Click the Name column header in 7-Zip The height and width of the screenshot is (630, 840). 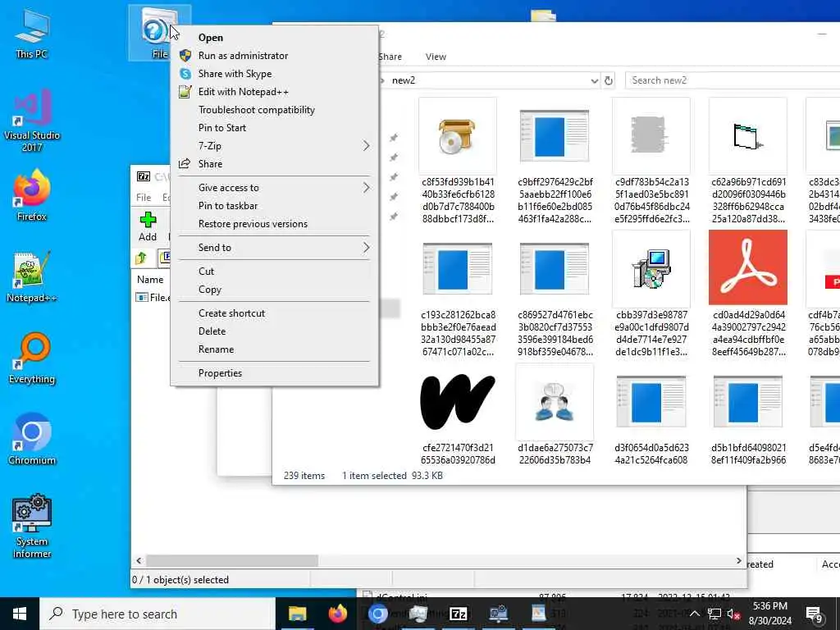tap(150, 280)
